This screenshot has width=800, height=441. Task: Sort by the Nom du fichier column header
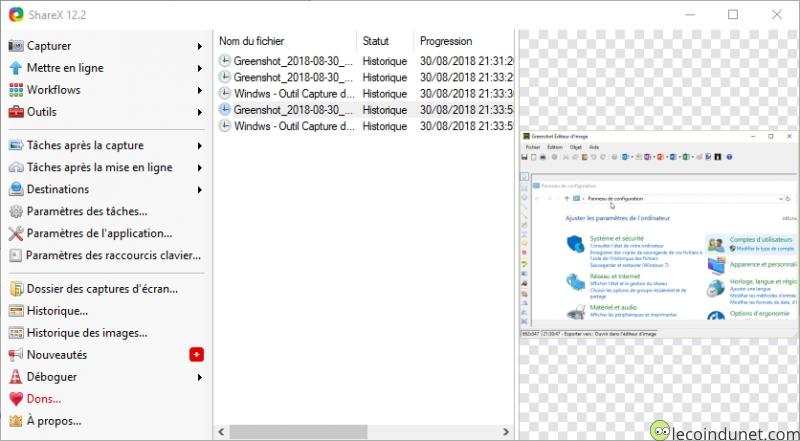pyautogui.click(x=286, y=41)
